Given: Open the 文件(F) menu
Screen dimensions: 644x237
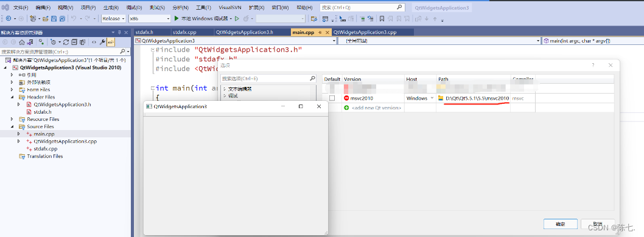Looking at the screenshot, I should [21, 7].
